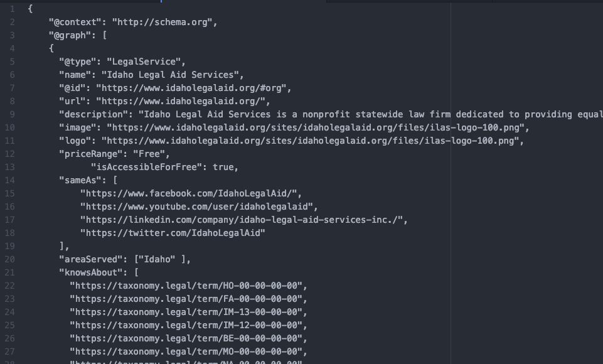The width and height of the screenshot is (603, 364).
Task: Click the "isAccessibleForFree" key
Action: (146, 167)
